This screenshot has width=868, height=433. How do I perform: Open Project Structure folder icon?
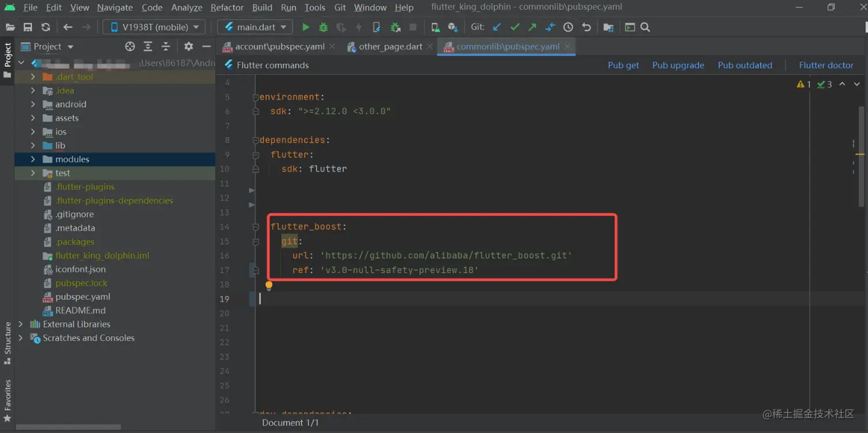point(609,27)
